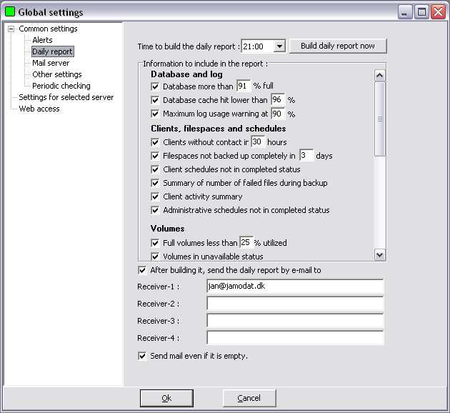450x413 pixels.
Task: Open the Mail server settings page
Action: pyautogui.click(x=51, y=63)
